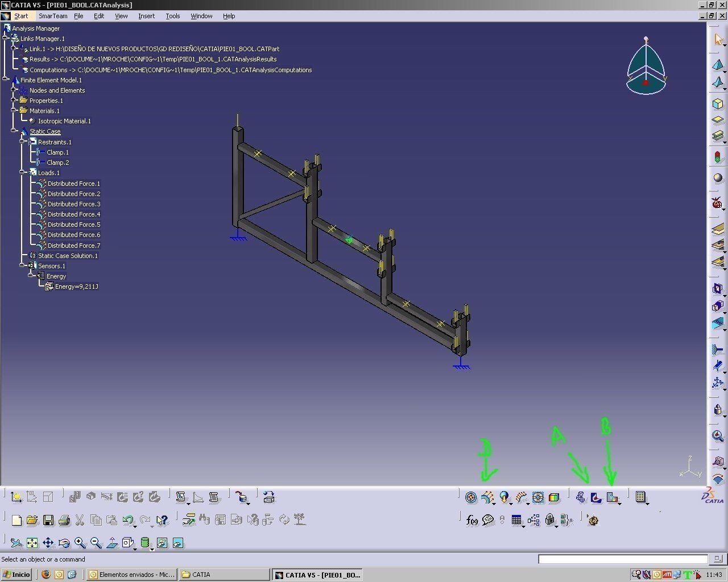The height and width of the screenshot is (582, 728).
Task: Collapse the Loads.1 tree node
Action: tap(23, 173)
